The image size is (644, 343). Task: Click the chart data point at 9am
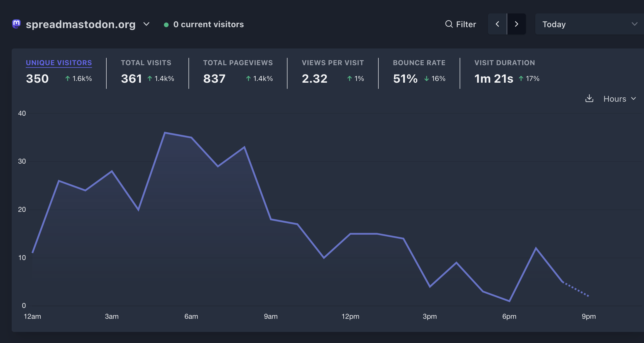coord(271,219)
